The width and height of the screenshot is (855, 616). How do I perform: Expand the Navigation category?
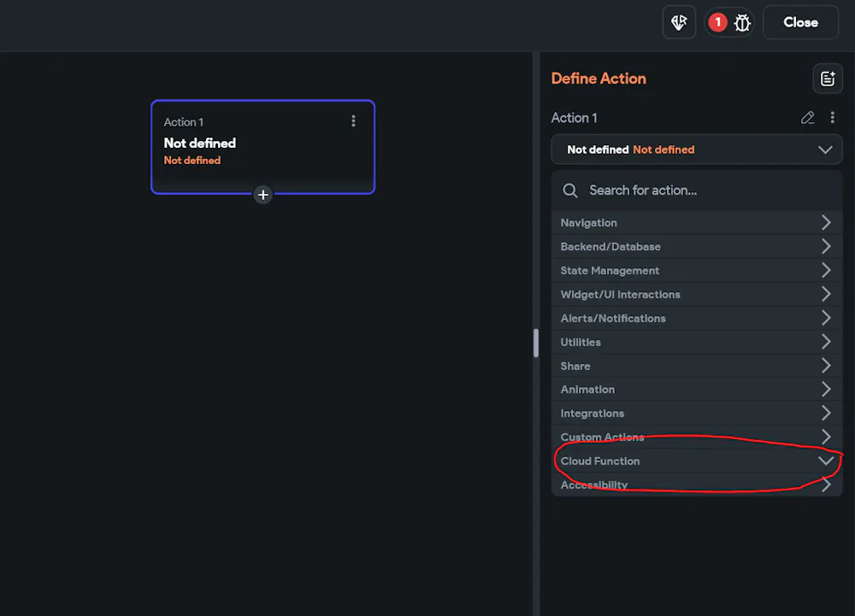coord(696,223)
